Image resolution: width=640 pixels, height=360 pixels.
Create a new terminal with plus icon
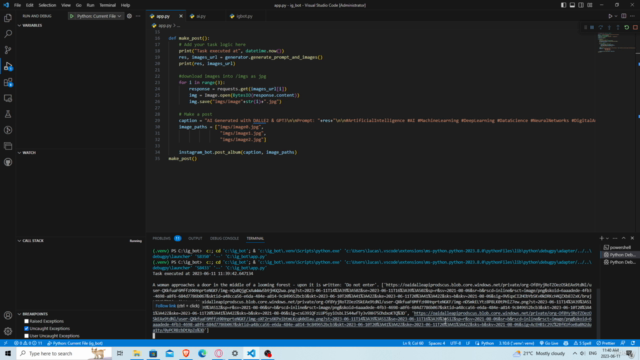pyautogui.click(x=601, y=238)
